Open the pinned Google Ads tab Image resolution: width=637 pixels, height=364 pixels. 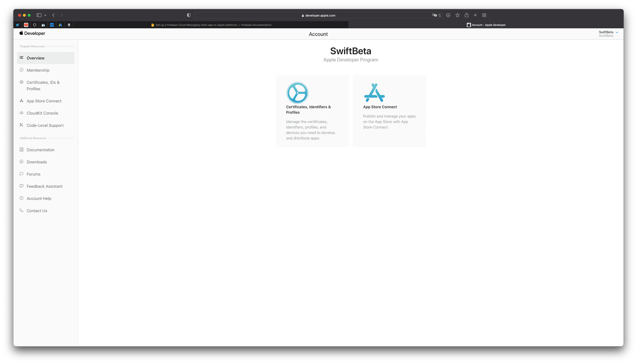pos(61,25)
